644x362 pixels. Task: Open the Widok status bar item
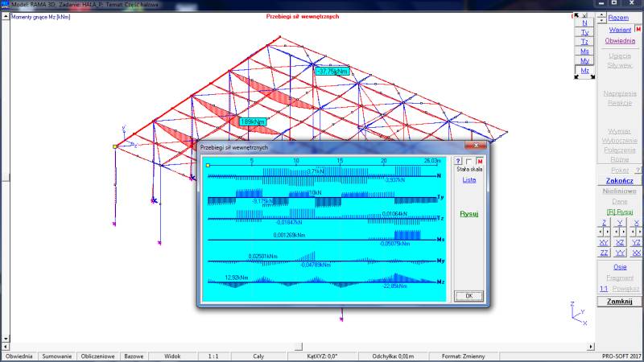(172, 356)
